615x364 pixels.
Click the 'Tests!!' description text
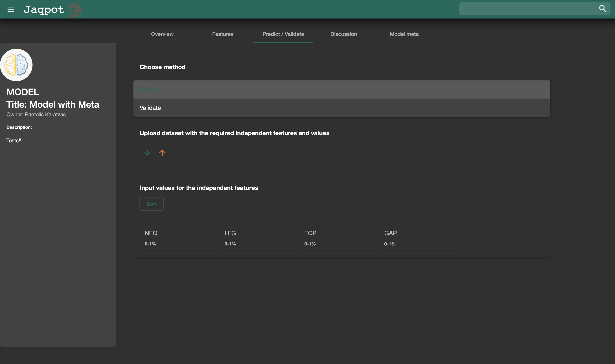click(14, 140)
